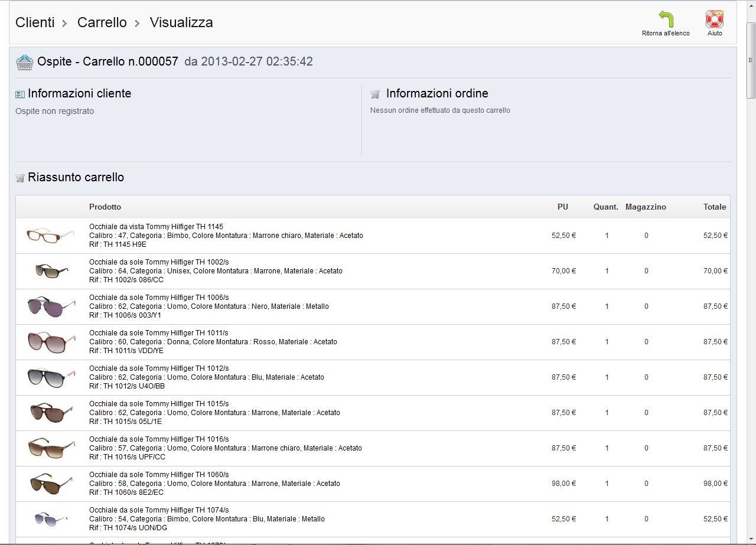The width and height of the screenshot is (756, 545).
Task: Select 'Occhiale da sole Tommy Hilfiger TH 1006/s' name
Action: (159, 298)
